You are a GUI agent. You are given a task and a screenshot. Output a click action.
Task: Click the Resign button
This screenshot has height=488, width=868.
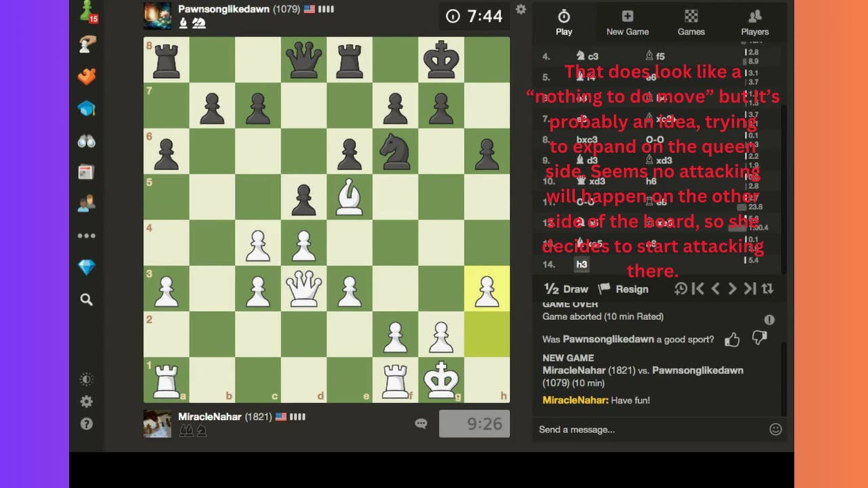coord(623,289)
